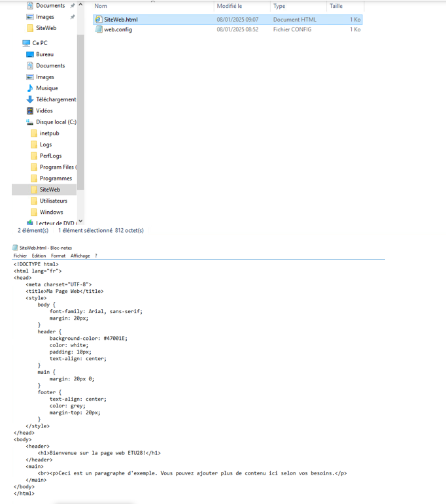Open the Affichage menu in Bloc-notes
The width and height of the screenshot is (446, 504).
click(x=80, y=256)
